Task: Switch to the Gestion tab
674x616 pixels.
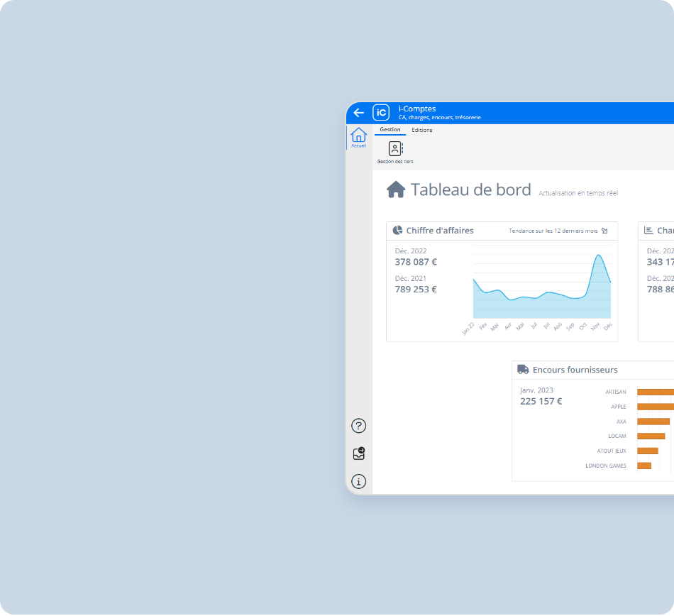Action: point(390,130)
